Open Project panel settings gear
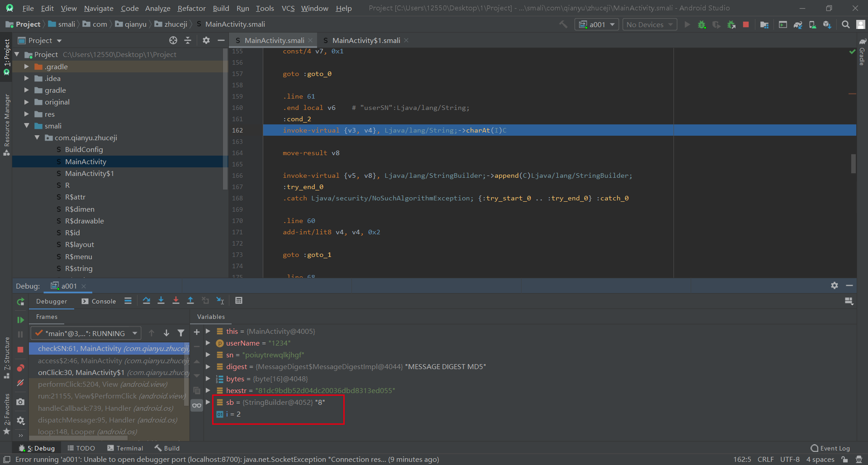The width and height of the screenshot is (868, 465). [x=206, y=40]
